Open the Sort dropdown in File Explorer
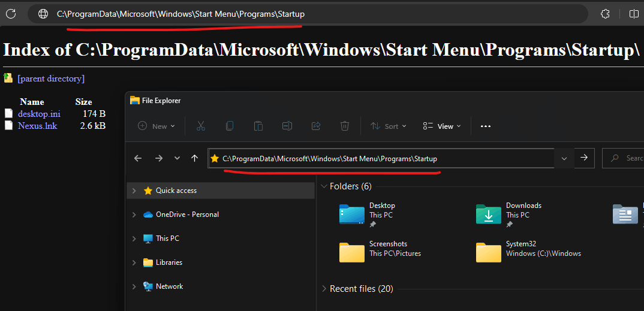The width and height of the screenshot is (644, 311). pos(389,126)
